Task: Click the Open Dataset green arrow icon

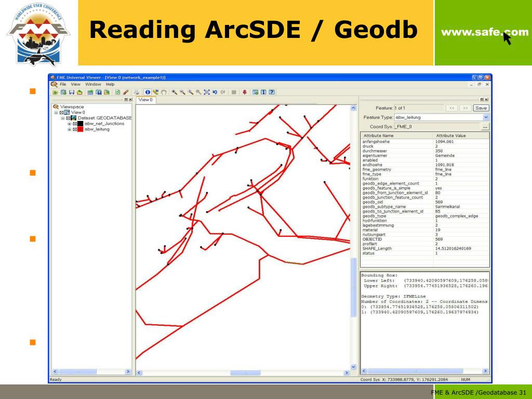Action: 55,92
